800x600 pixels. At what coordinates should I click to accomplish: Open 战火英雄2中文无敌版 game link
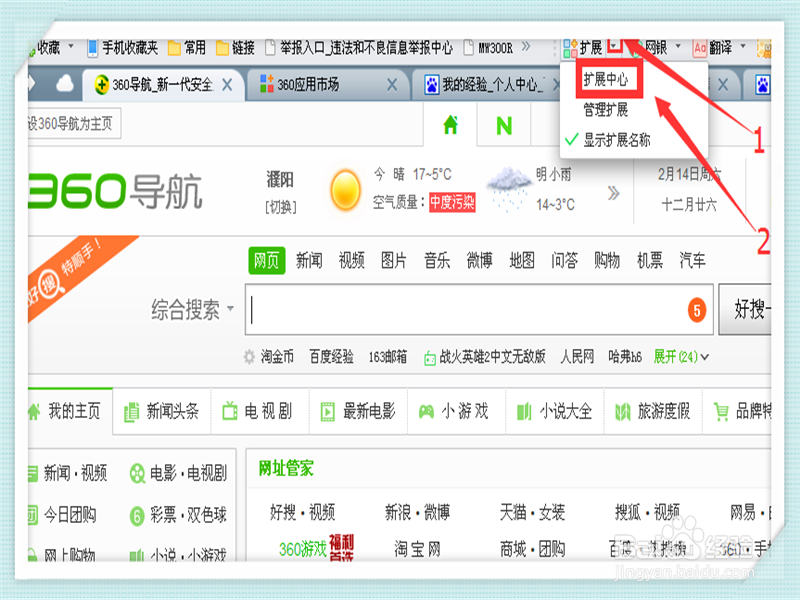[x=485, y=357]
